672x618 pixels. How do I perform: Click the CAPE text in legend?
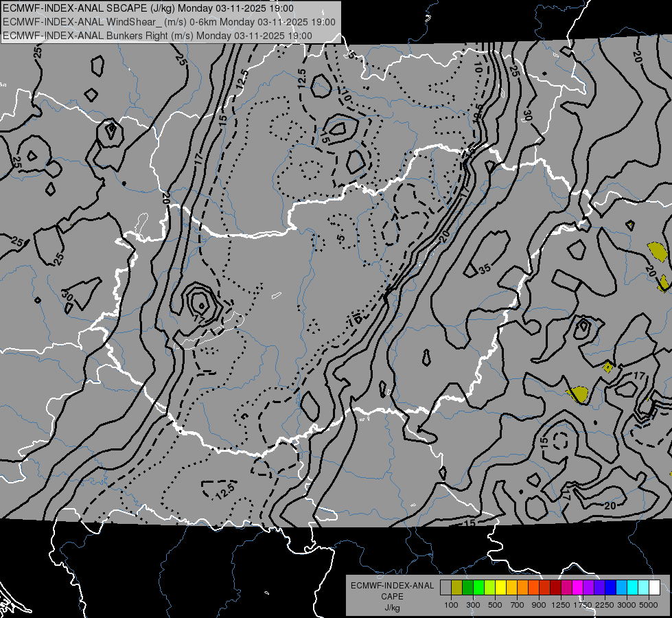pos(392,597)
